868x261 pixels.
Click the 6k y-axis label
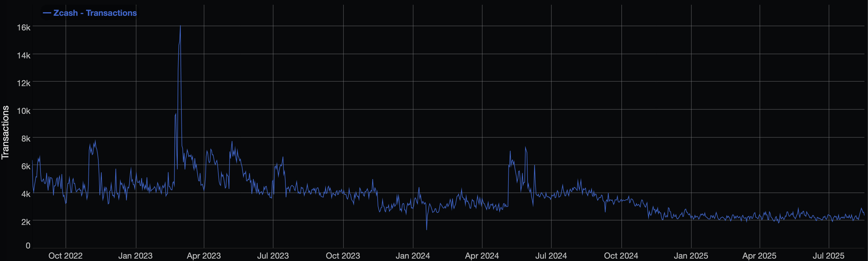pyautogui.click(x=26, y=166)
